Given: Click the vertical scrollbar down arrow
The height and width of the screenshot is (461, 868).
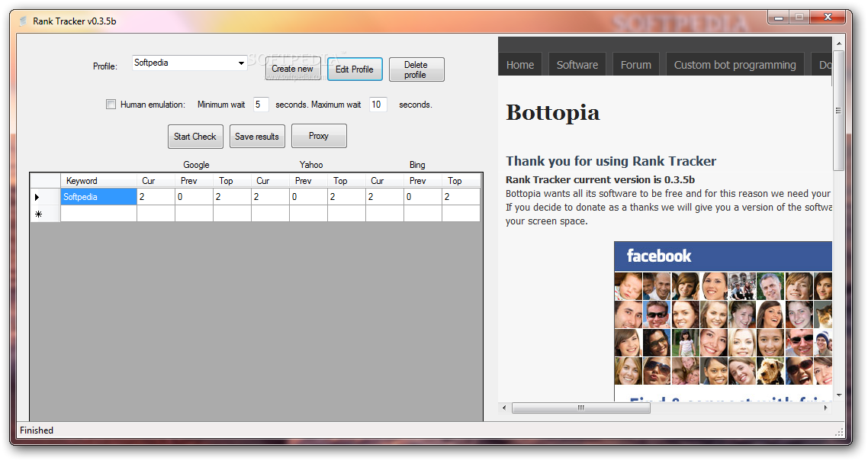Looking at the screenshot, I should tap(839, 395).
